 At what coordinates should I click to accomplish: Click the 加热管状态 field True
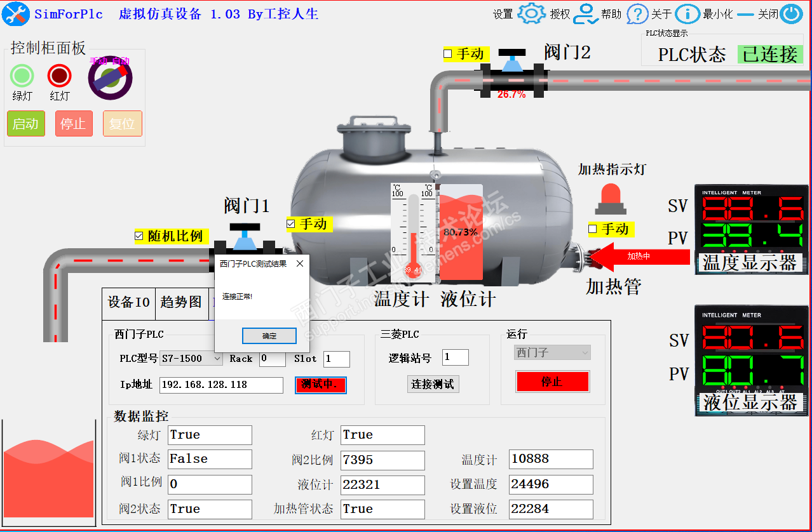tap(382, 509)
